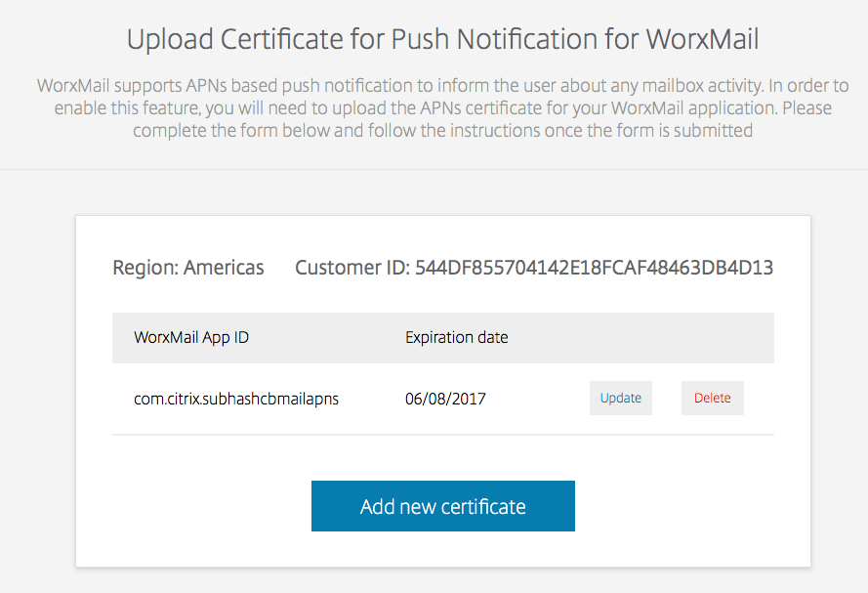The width and height of the screenshot is (868, 593).
Task: Click the WorxMail App ID column header
Action: tap(191, 338)
